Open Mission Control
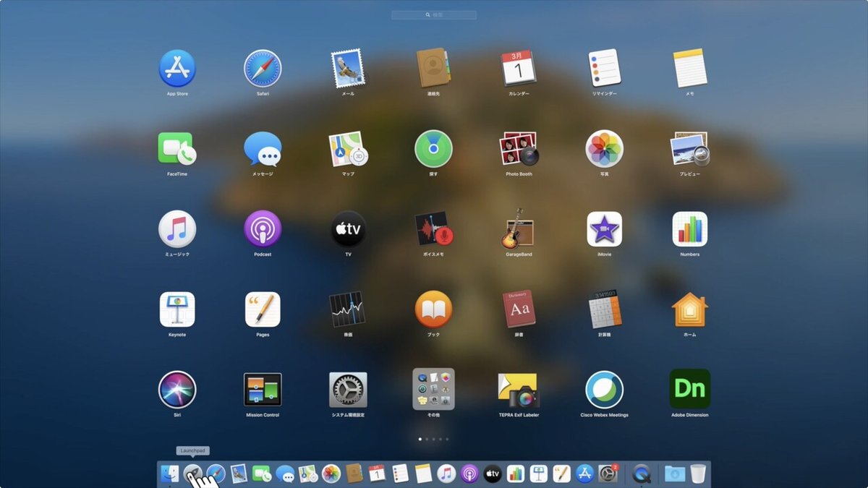Image resolution: width=868 pixels, height=488 pixels. point(263,390)
